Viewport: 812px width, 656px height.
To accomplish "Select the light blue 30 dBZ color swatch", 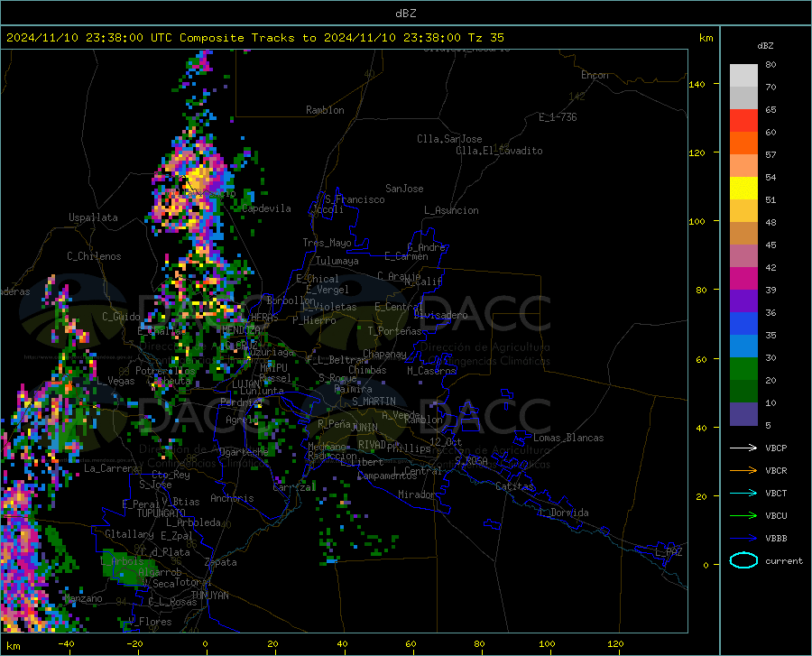I will pyautogui.click(x=743, y=346).
